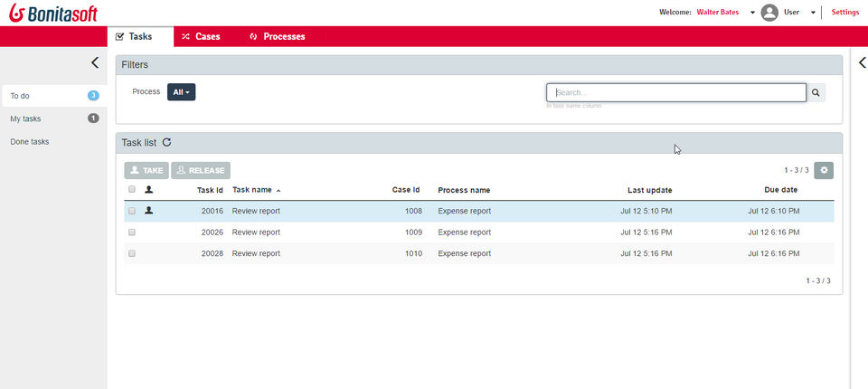Open the Settings link
The image size is (868, 389).
pyautogui.click(x=844, y=13)
